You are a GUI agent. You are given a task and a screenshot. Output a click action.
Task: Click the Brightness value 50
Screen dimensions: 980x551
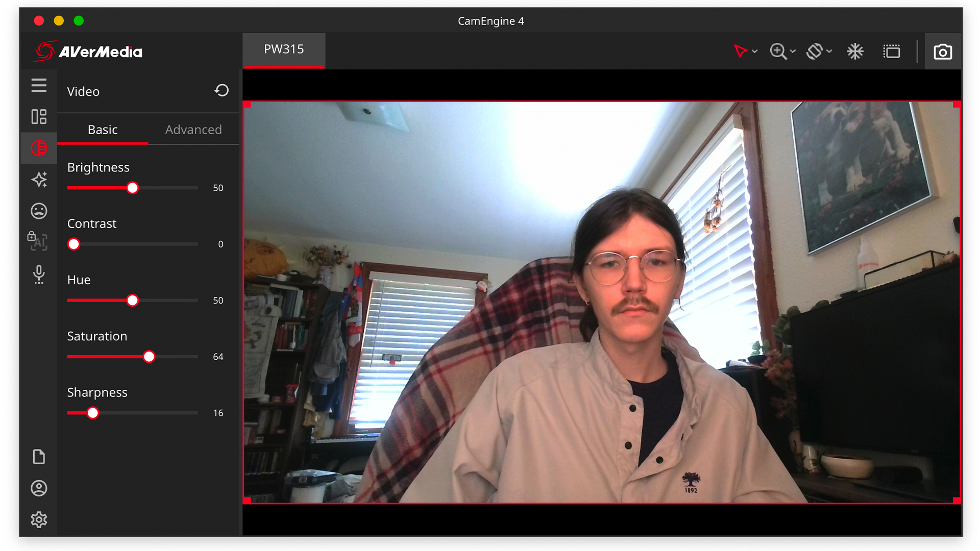click(218, 188)
